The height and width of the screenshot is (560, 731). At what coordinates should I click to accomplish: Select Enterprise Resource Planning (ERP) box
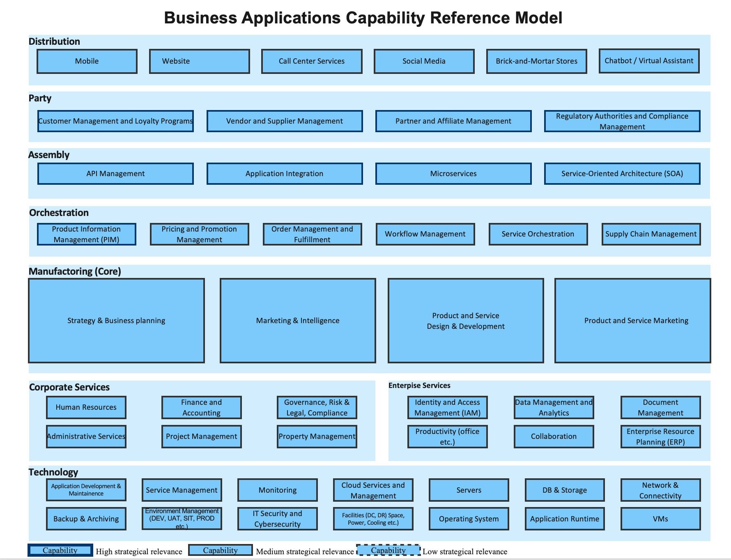pyautogui.click(x=660, y=436)
